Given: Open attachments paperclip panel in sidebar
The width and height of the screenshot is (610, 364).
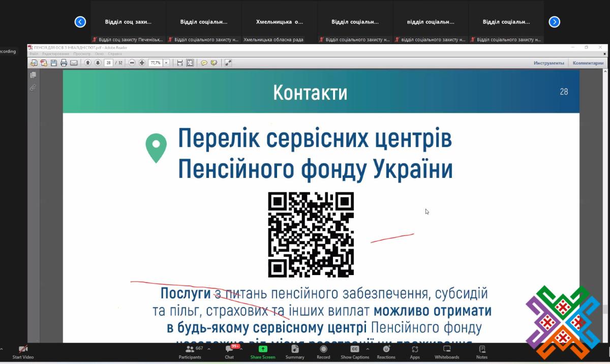Looking at the screenshot, I should click(33, 88).
